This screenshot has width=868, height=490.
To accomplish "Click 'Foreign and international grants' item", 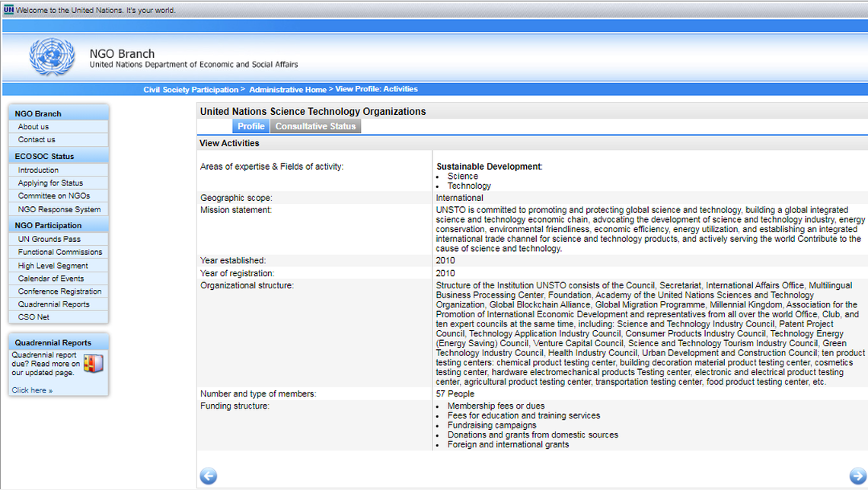I will tap(508, 444).
